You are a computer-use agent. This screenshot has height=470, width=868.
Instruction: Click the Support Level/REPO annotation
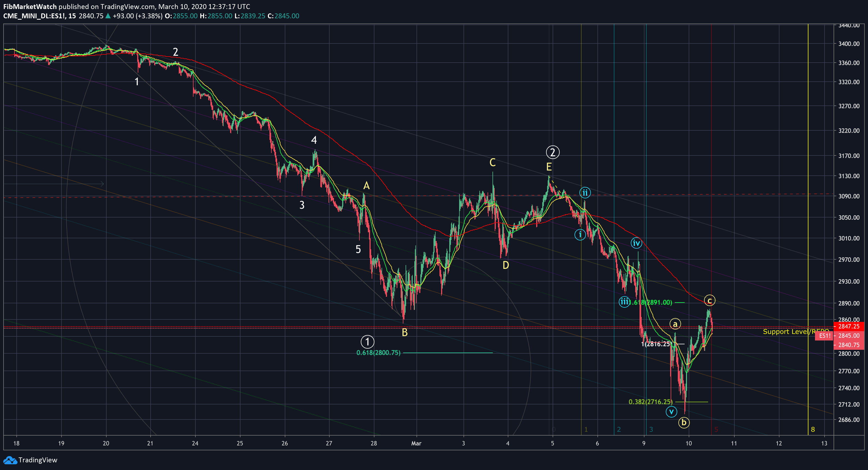[x=796, y=331]
